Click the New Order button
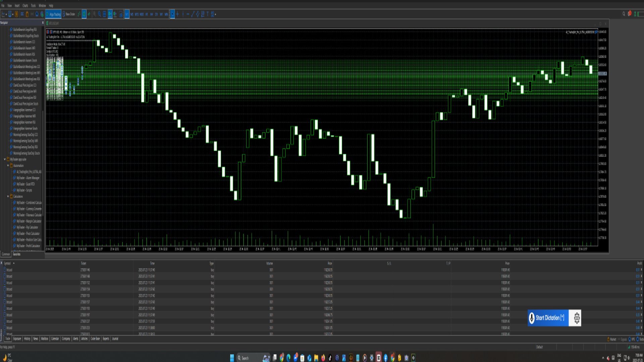The image size is (644, 362). click(x=69, y=14)
